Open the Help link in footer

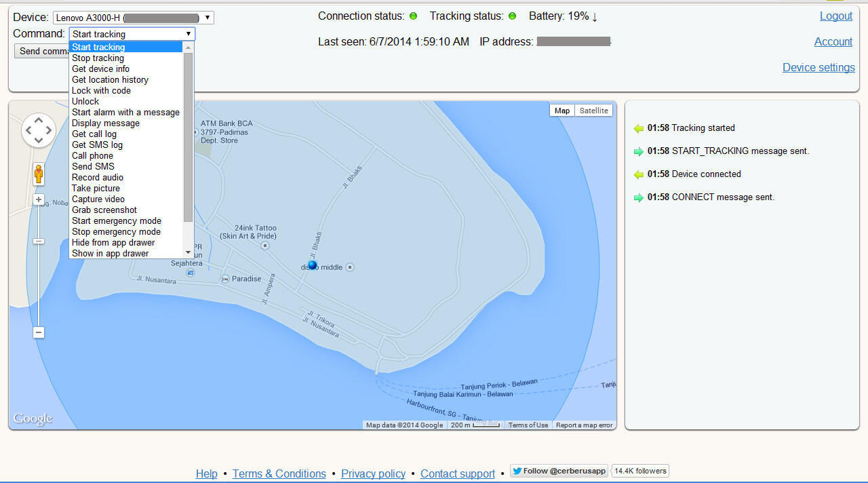point(207,474)
